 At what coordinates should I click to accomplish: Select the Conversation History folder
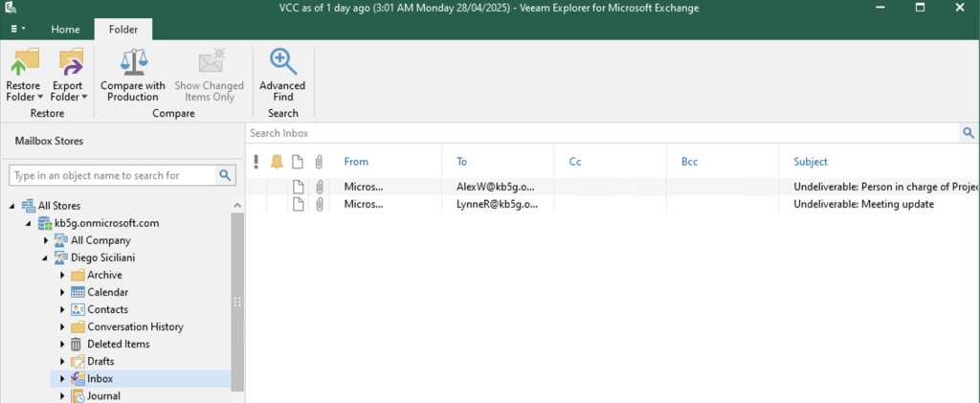[135, 327]
